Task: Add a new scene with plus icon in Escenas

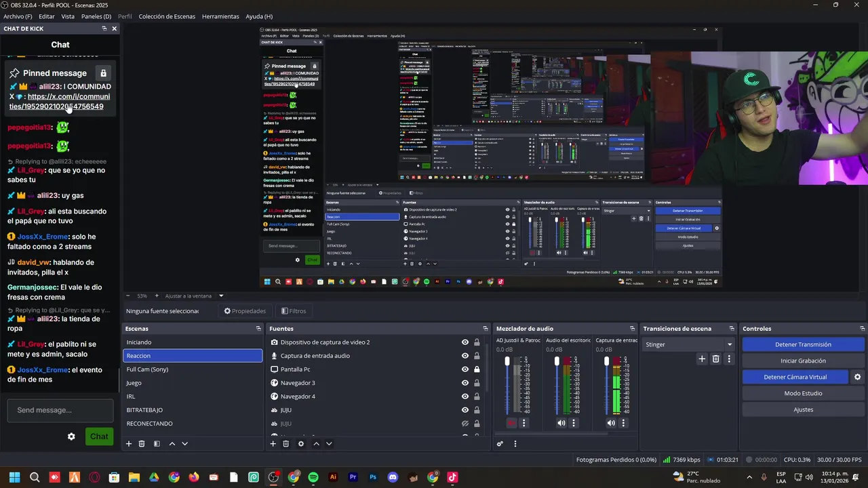Action: 129,444
